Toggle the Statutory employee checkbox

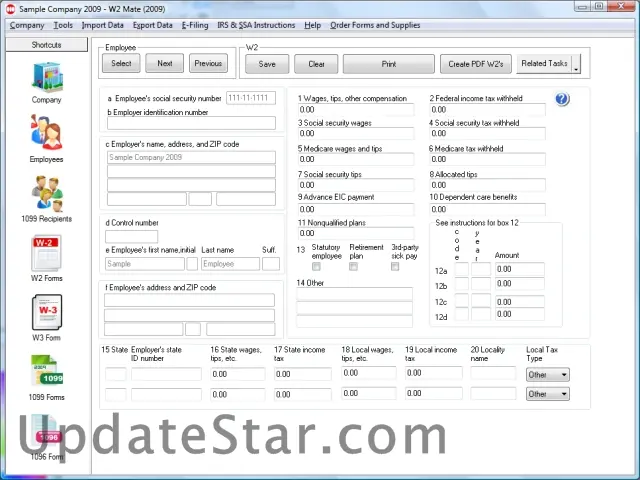point(316,267)
